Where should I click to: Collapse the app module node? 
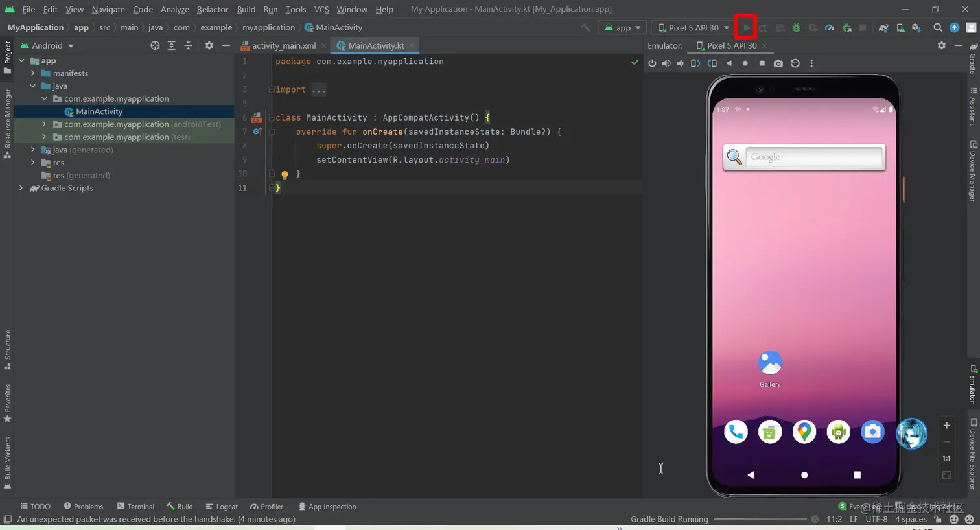[x=21, y=61]
